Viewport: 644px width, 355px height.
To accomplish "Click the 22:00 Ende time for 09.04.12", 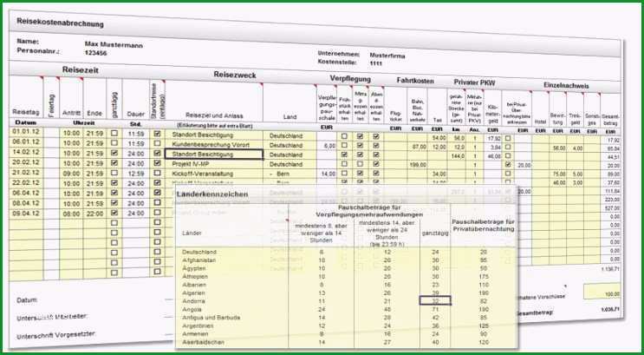I will (94, 213).
